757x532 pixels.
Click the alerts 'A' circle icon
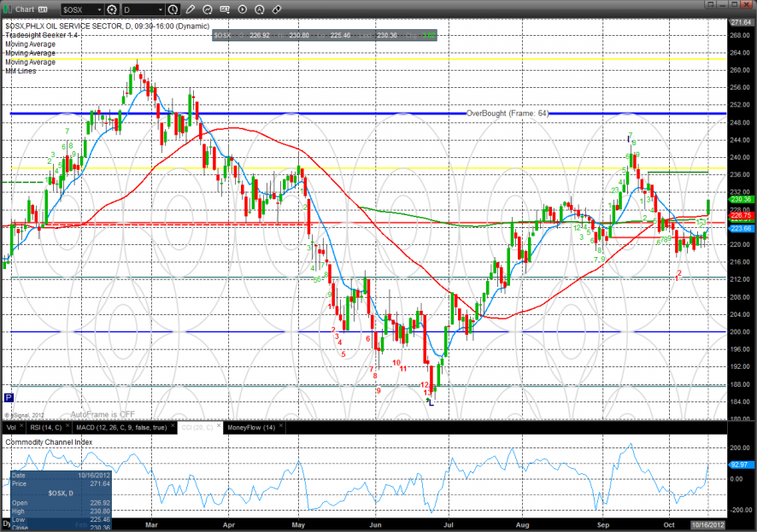259,9
